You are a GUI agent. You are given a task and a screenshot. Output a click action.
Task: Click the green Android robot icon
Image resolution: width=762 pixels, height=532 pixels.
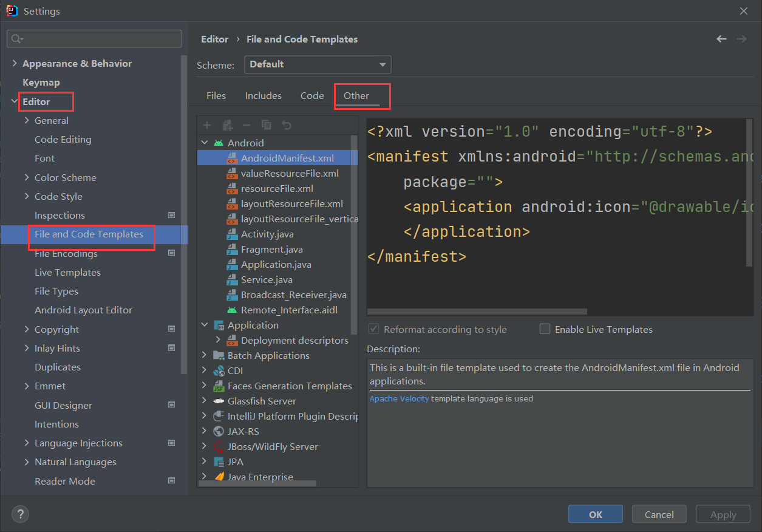tap(219, 143)
